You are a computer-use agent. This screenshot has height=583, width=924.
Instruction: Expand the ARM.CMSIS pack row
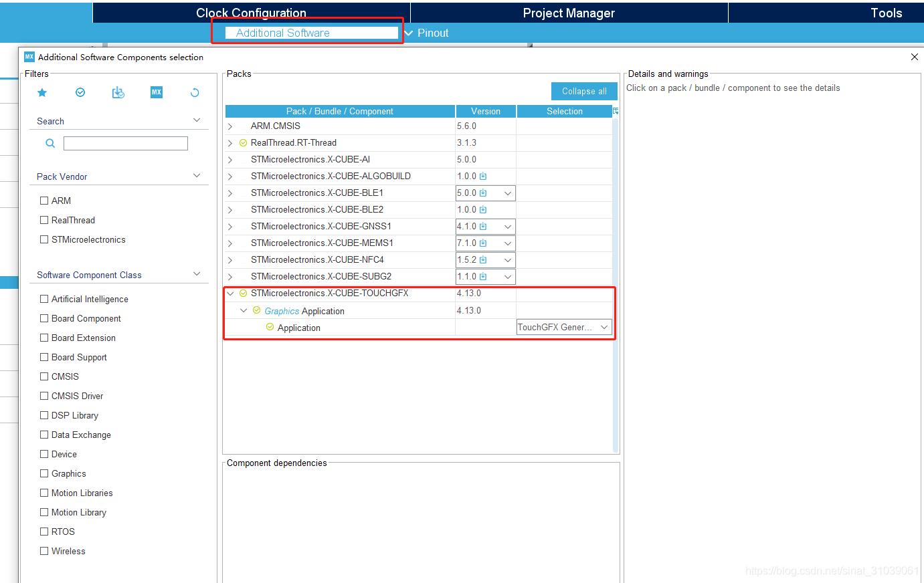pos(230,126)
